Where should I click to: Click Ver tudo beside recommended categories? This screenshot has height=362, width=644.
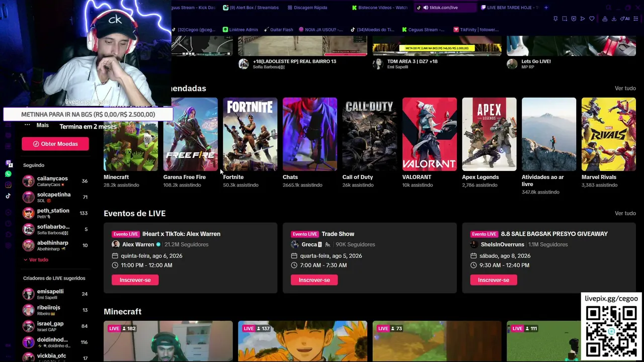tap(625, 88)
